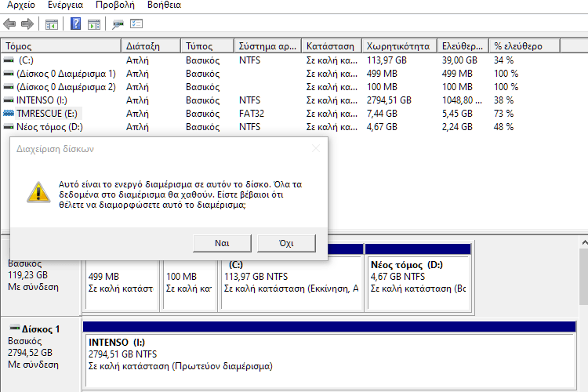Image resolution: width=588 pixels, height=392 pixels.
Task: Click the 2794,51 GB capacity cell
Action: (x=389, y=100)
